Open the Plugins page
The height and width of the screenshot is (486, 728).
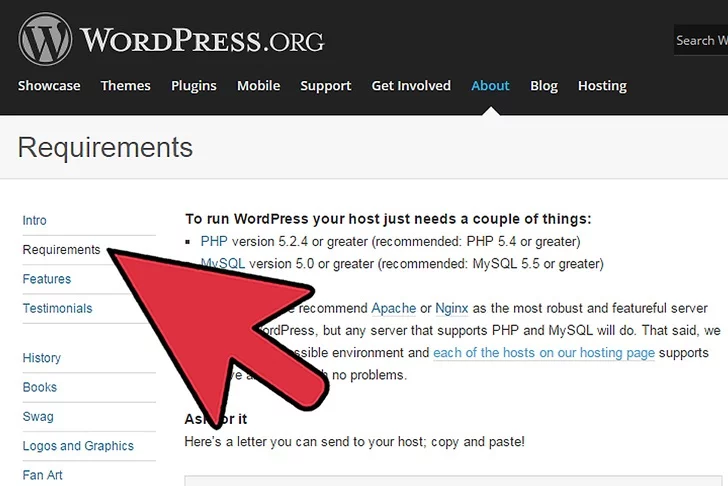[x=193, y=86]
